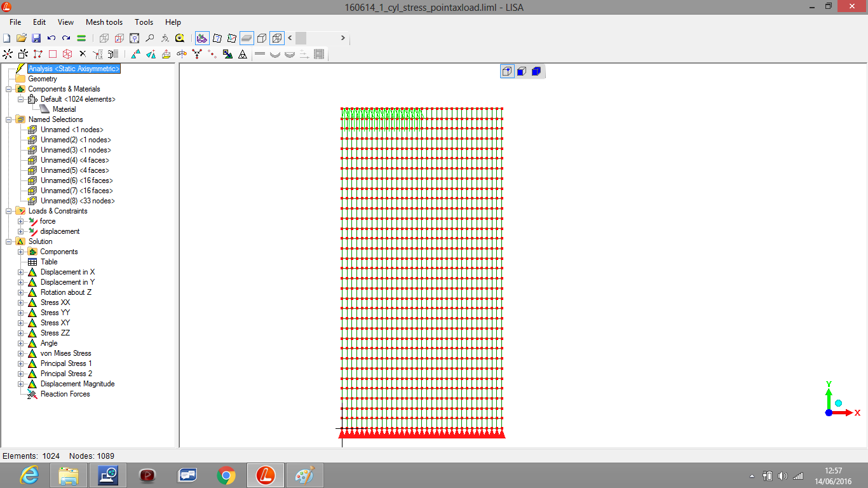Click the Undo arrow icon

[51, 38]
